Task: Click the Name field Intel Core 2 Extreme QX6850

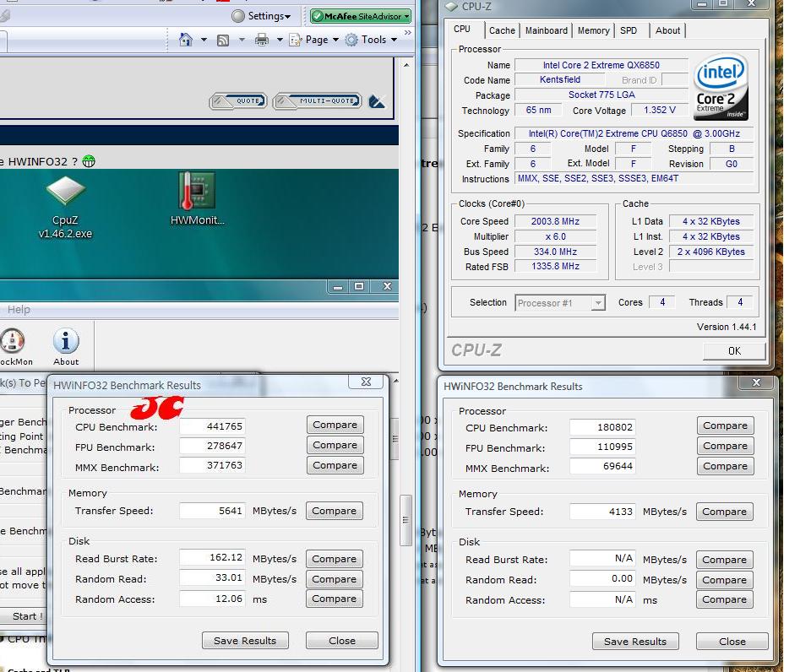Action: coord(601,65)
